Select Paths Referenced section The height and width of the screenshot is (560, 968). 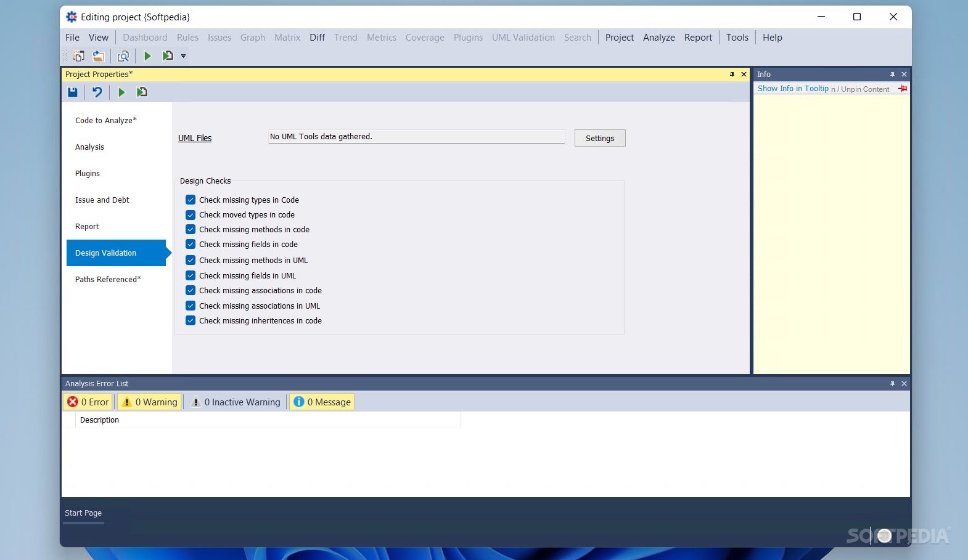[x=116, y=279]
